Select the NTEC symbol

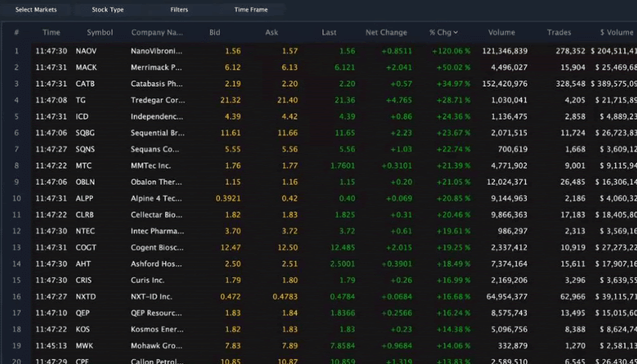click(85, 231)
